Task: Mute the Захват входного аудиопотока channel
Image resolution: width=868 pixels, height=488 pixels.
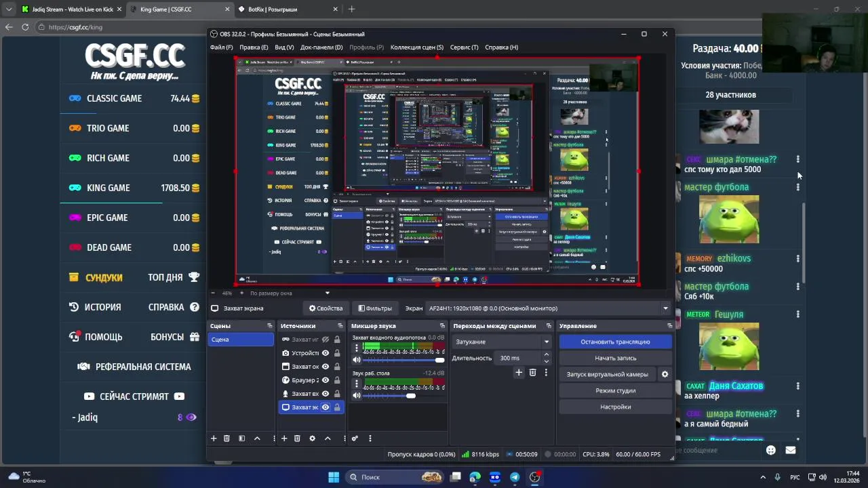Action: (x=357, y=360)
